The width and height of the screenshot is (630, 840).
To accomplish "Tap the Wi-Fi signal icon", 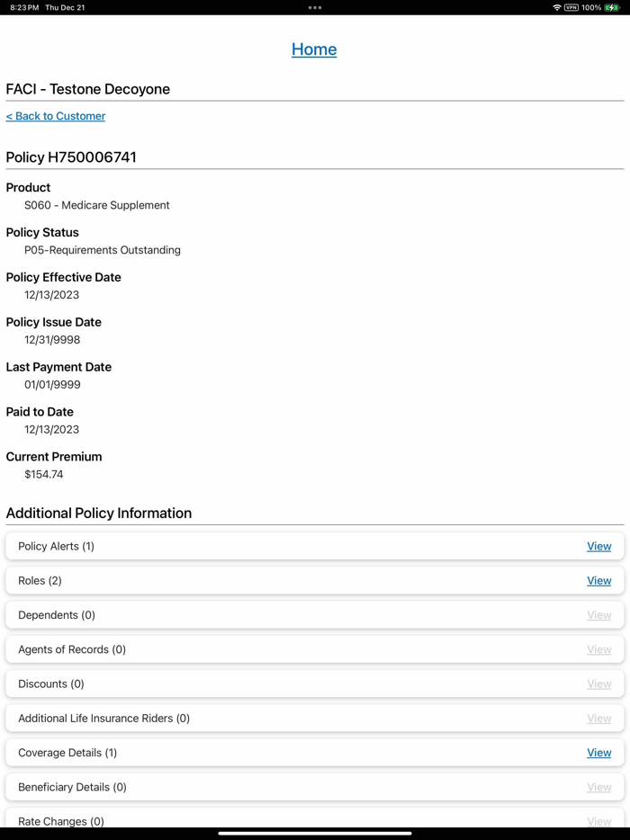I will [557, 7].
